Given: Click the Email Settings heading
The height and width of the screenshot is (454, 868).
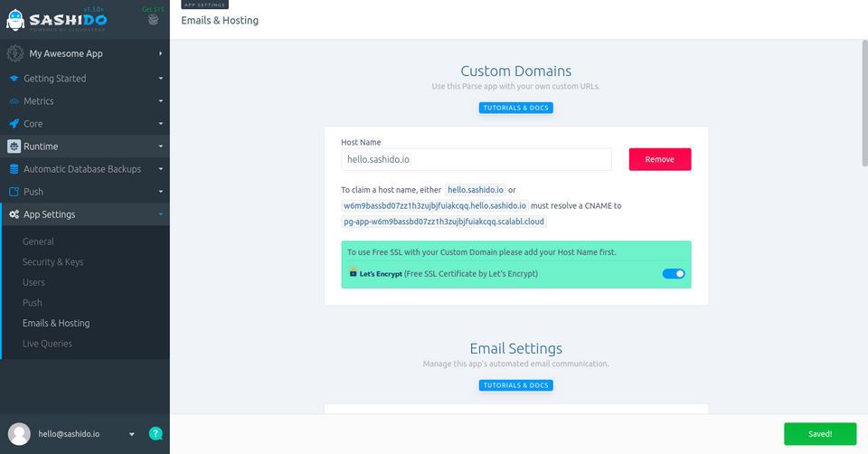Looking at the screenshot, I should [x=516, y=348].
